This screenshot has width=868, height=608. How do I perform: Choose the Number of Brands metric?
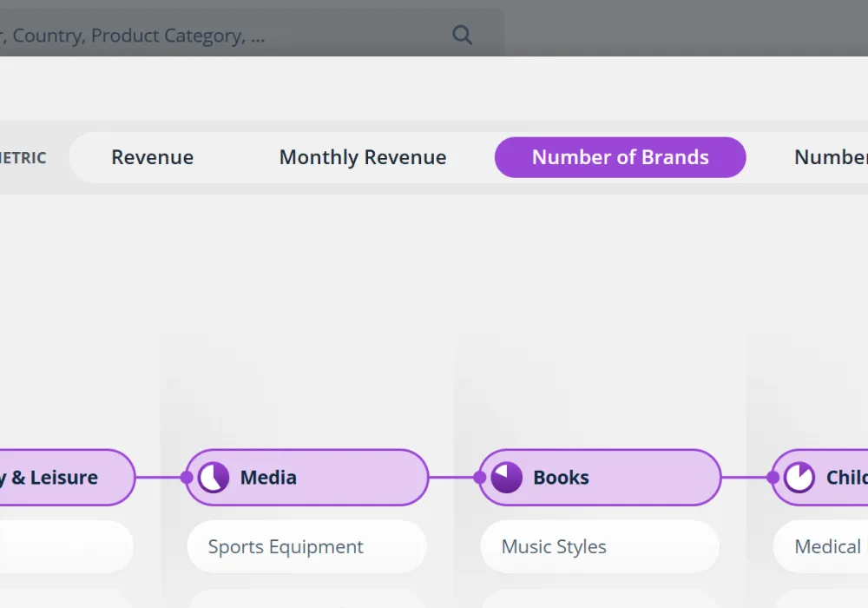point(620,157)
